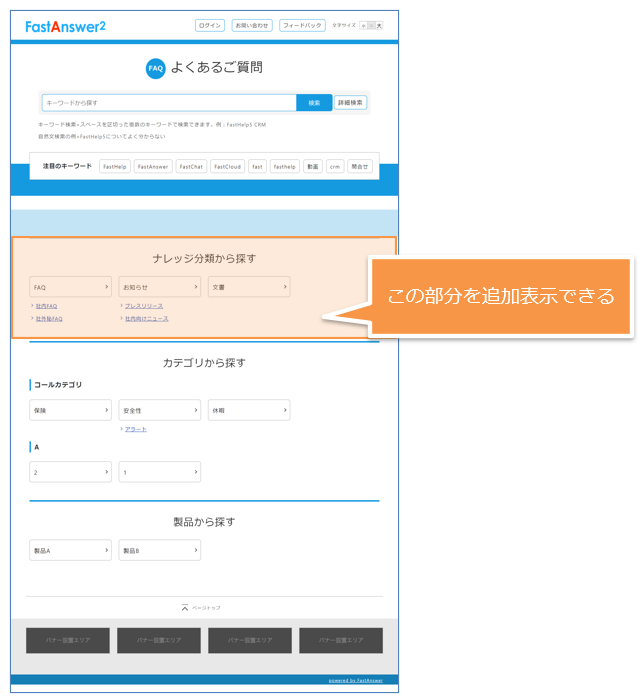Select the small font size button
Screen dimensions: 638x698
point(363,25)
